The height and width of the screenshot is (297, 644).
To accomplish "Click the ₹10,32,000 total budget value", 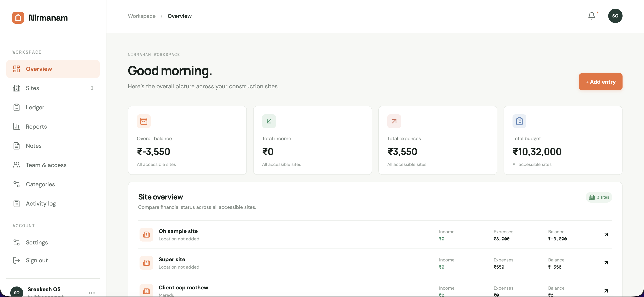I will coord(537,152).
